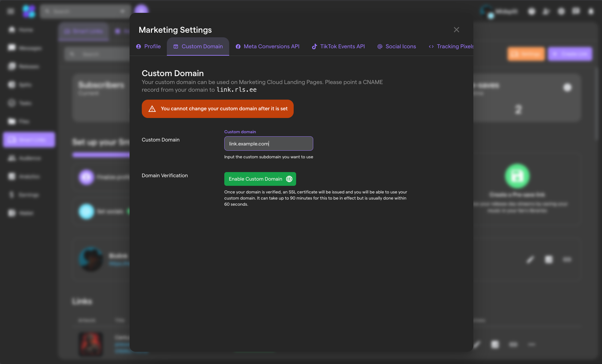Click the green circular icon in background card
Screen dimensions: 602x364
(517, 176)
